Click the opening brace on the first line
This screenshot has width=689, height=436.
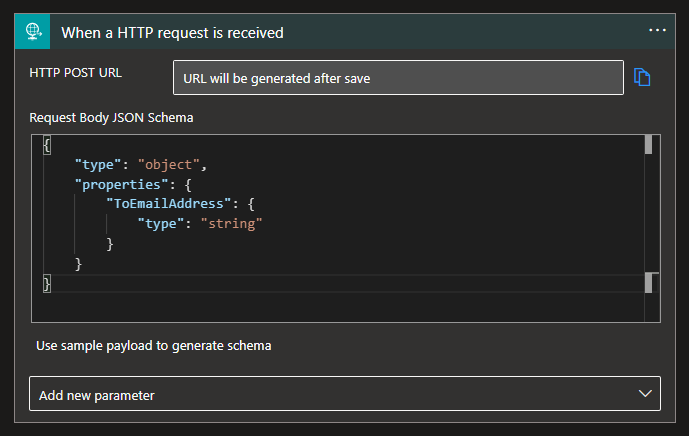(47, 145)
